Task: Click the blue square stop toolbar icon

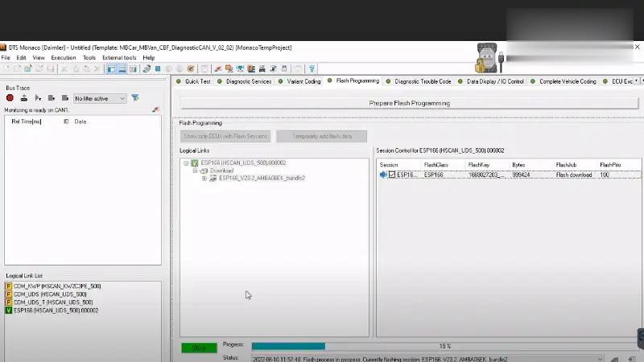Action: (x=158, y=68)
